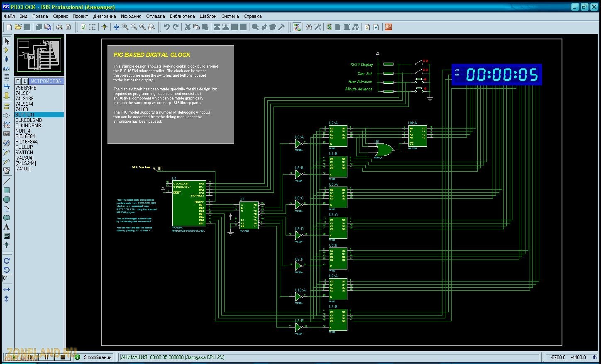Select tape recorder mode
Screen dimensions: 601x364
click(7, 134)
